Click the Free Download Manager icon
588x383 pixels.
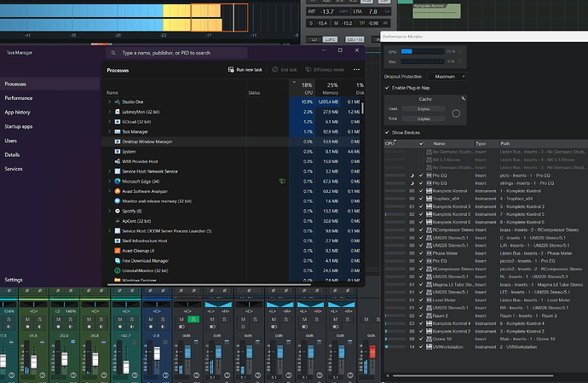tap(117, 261)
